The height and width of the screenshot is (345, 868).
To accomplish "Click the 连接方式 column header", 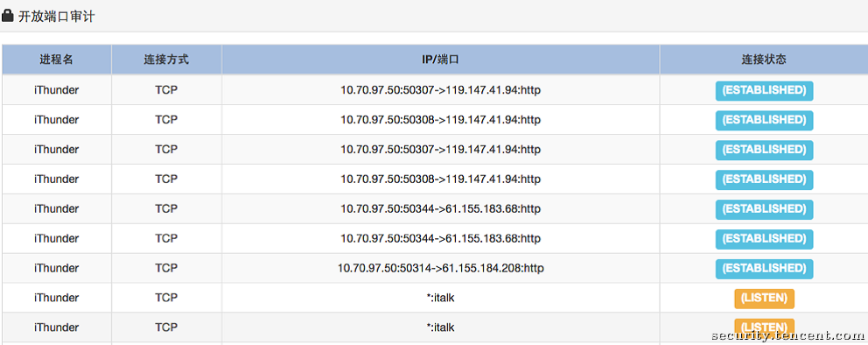I will tap(166, 60).
